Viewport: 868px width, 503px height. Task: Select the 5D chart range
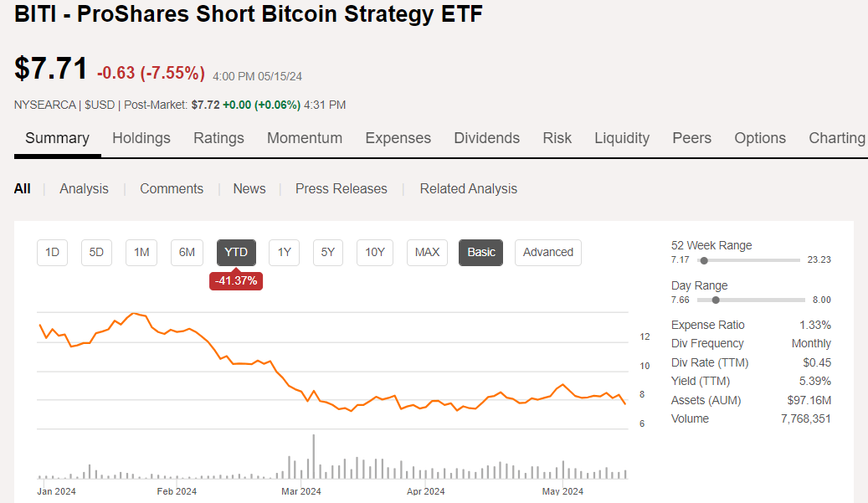tap(96, 252)
